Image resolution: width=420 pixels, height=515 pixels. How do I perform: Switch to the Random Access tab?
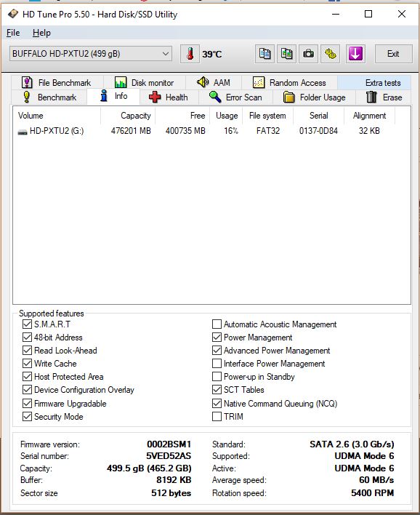point(290,82)
